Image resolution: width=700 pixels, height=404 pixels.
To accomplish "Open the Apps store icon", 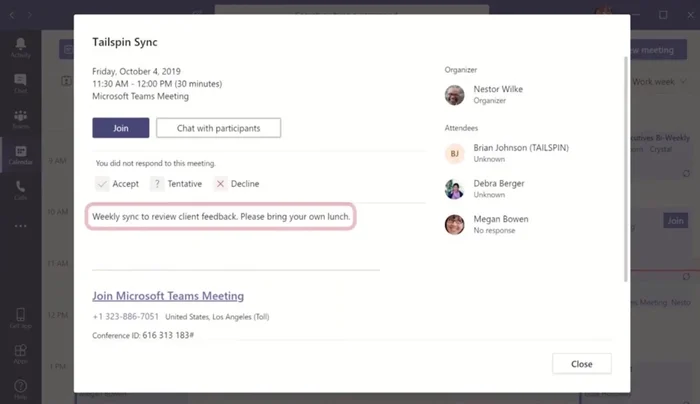I will coord(20,354).
